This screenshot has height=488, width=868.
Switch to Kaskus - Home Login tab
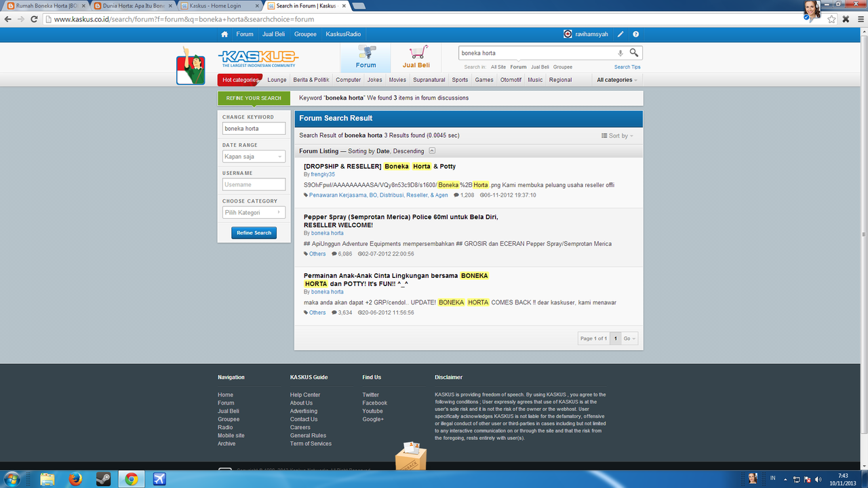pyautogui.click(x=219, y=5)
